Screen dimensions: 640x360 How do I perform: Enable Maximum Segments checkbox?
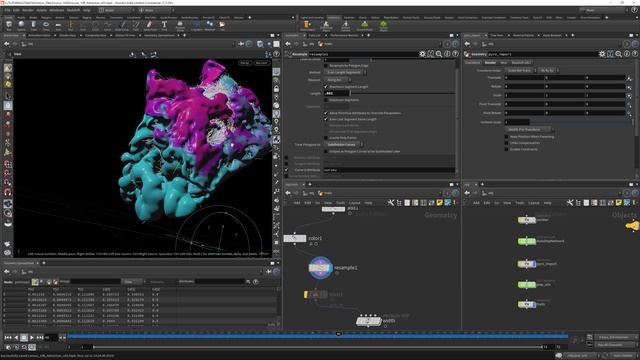[x=326, y=100]
